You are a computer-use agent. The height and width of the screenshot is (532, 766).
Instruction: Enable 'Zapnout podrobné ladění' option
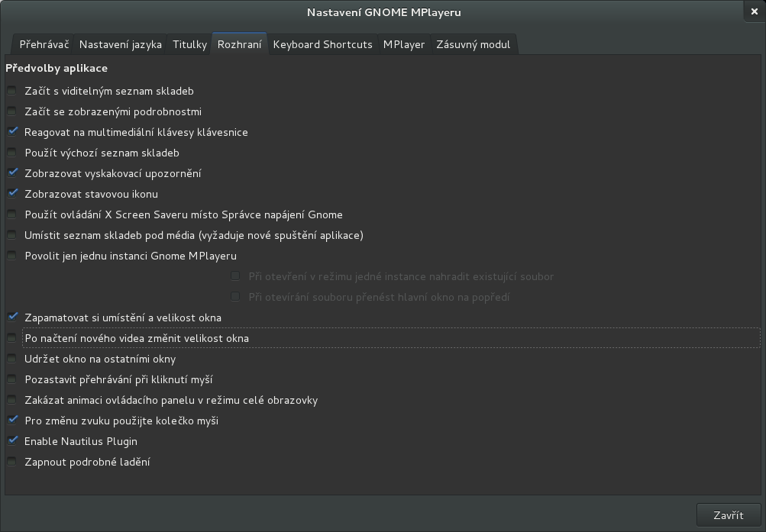tap(11, 462)
